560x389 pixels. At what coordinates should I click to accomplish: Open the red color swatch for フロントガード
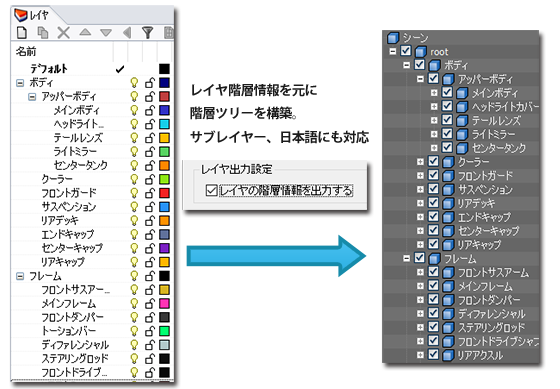[x=164, y=193]
